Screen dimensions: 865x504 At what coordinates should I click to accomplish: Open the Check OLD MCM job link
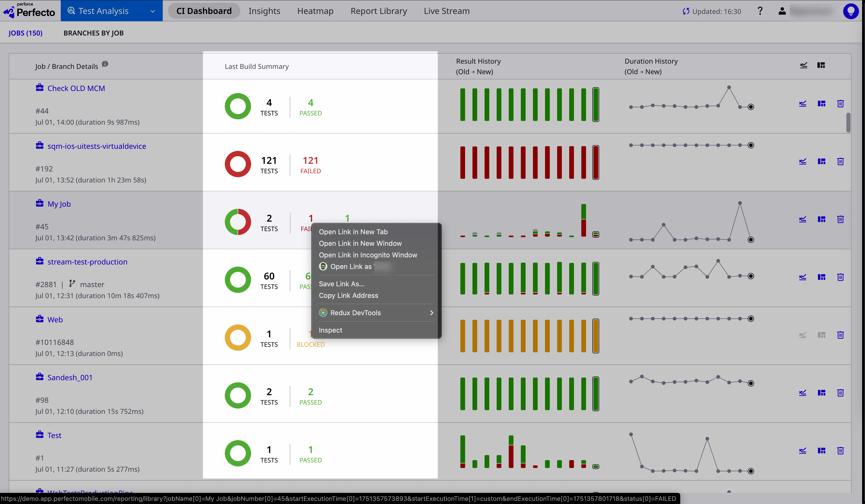coord(76,88)
